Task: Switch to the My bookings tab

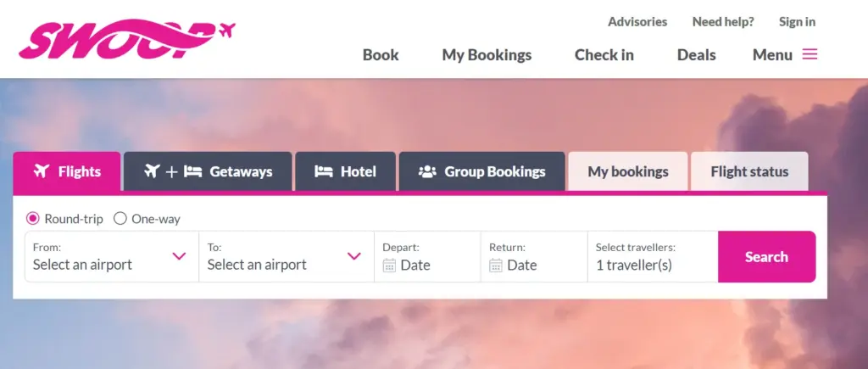Action: tap(628, 171)
